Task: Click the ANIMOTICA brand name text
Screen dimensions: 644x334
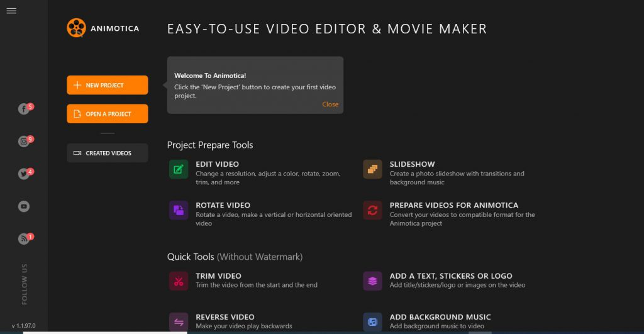Action: click(x=114, y=28)
